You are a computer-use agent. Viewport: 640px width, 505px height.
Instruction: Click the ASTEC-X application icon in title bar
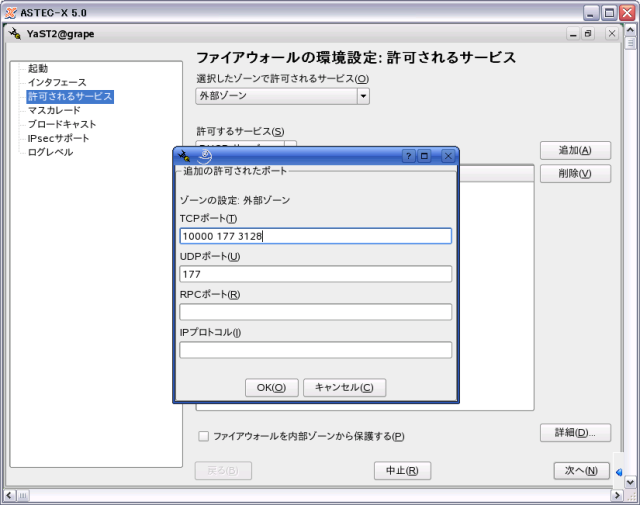(x=9, y=11)
